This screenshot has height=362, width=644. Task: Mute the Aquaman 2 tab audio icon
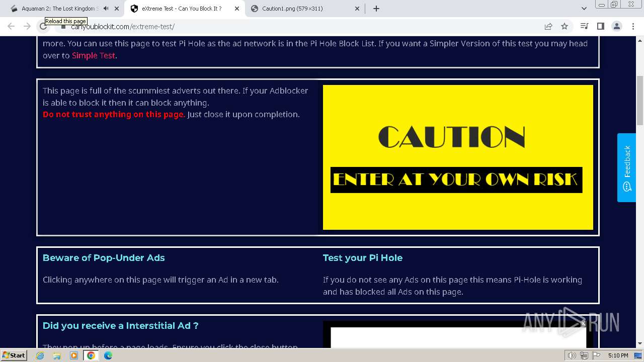click(x=106, y=9)
